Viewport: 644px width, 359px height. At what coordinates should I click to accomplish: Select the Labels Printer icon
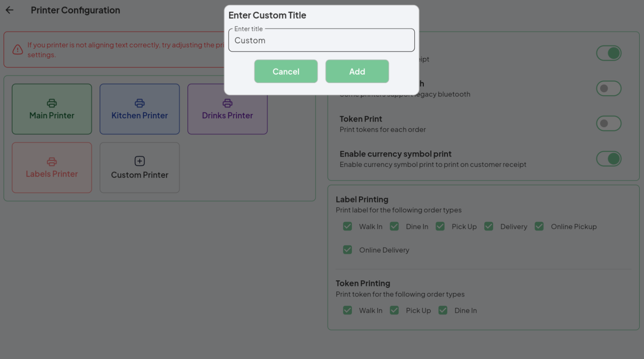tap(52, 161)
